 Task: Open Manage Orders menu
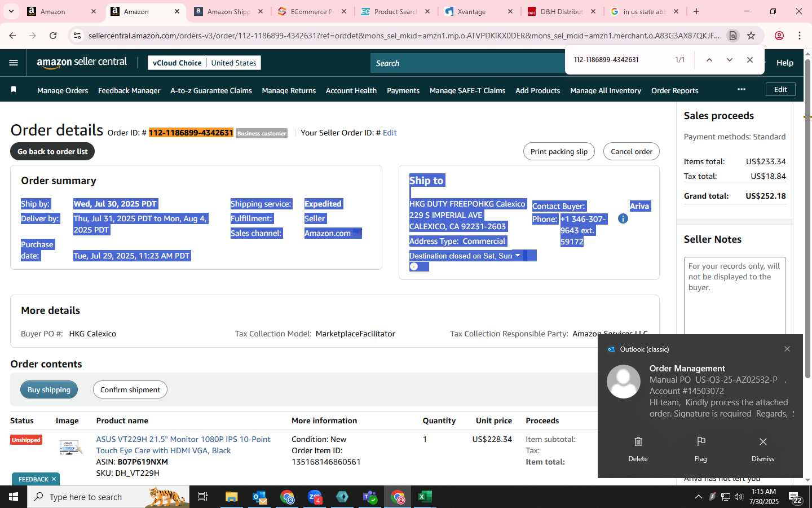click(63, 90)
